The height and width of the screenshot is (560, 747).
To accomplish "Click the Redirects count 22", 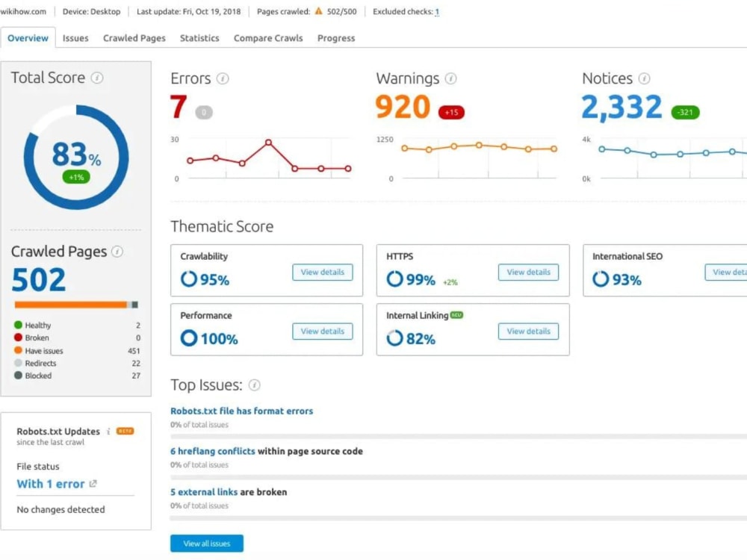I will pyautogui.click(x=136, y=363).
